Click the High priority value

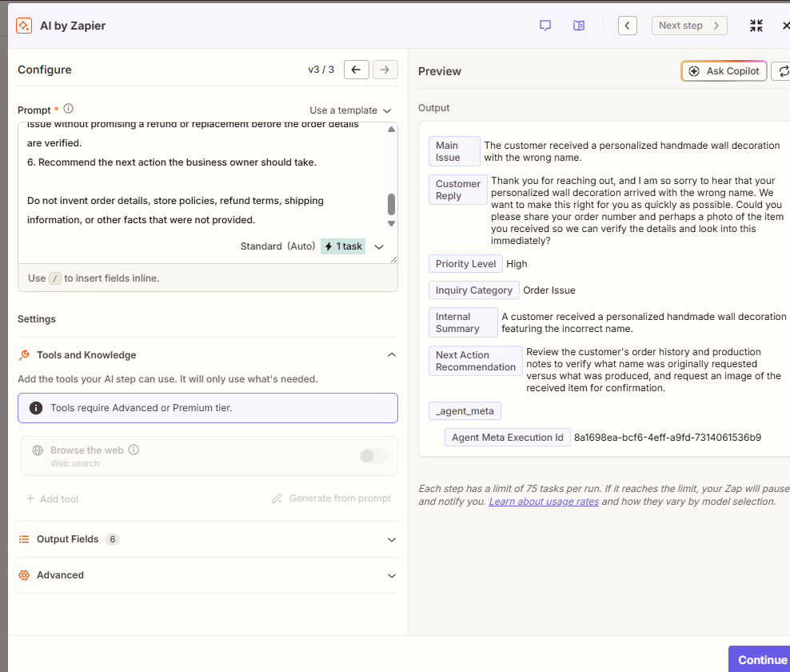(517, 264)
